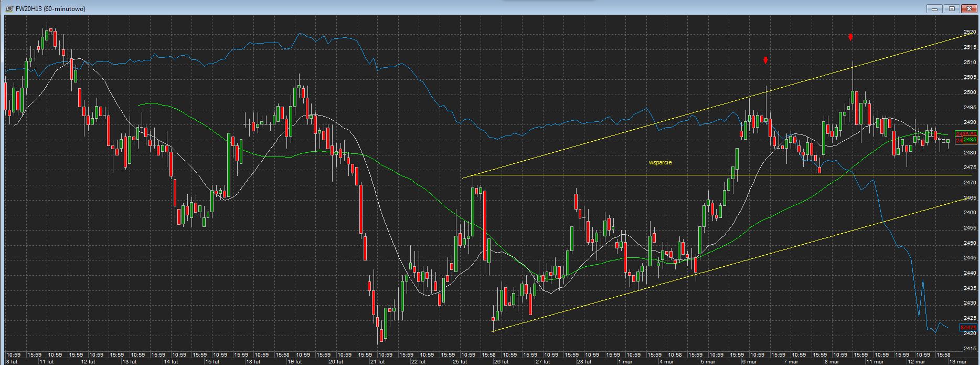Maximize the FW20H13 chart window
The height and width of the screenshot is (365, 980).
[952, 8]
